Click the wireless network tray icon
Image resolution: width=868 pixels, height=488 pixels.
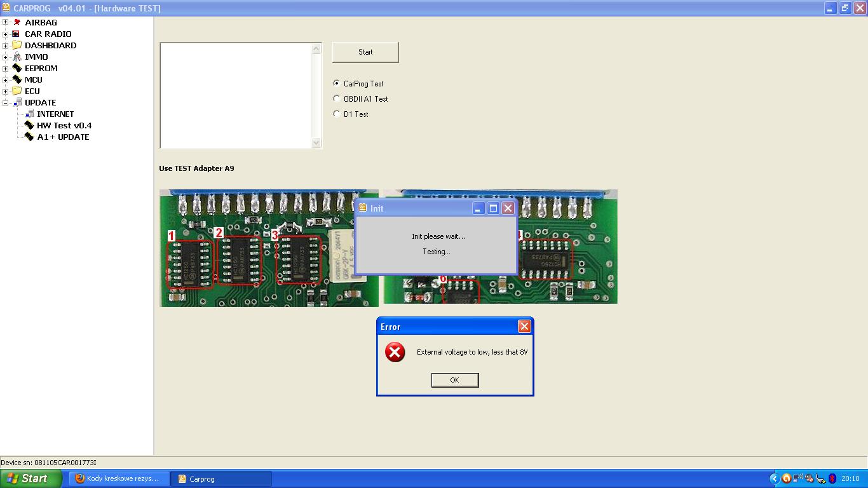(798, 478)
